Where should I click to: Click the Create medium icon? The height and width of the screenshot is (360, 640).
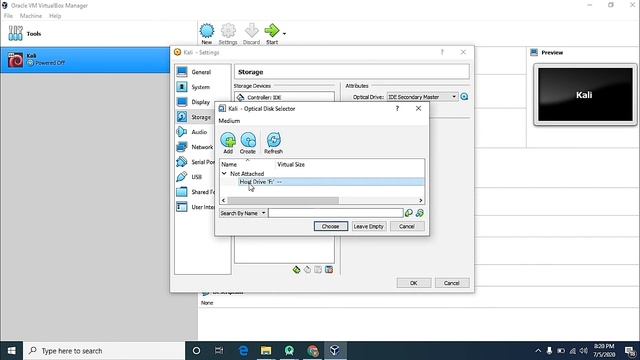point(248,140)
